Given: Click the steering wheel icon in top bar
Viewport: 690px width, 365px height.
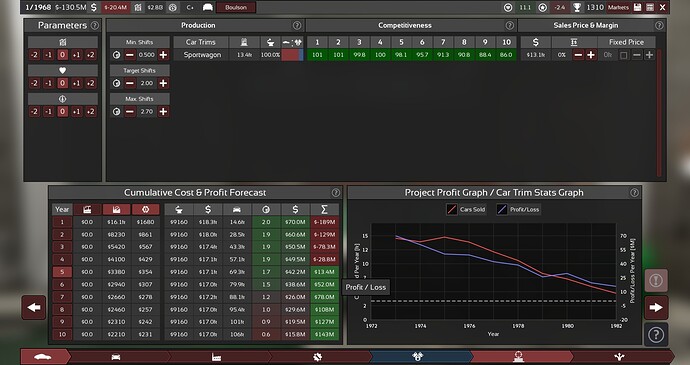Looking at the screenshot, I should (173, 7).
